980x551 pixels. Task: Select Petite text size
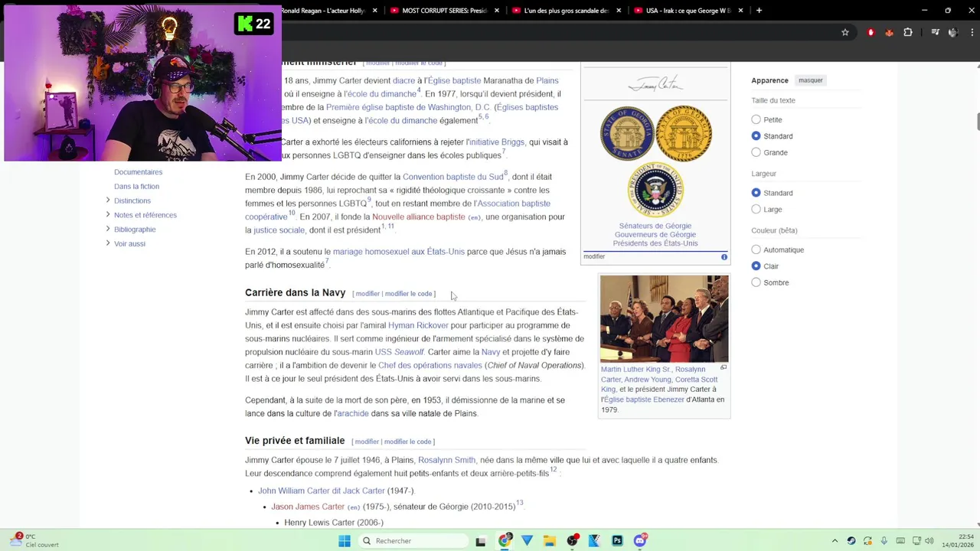(x=756, y=119)
